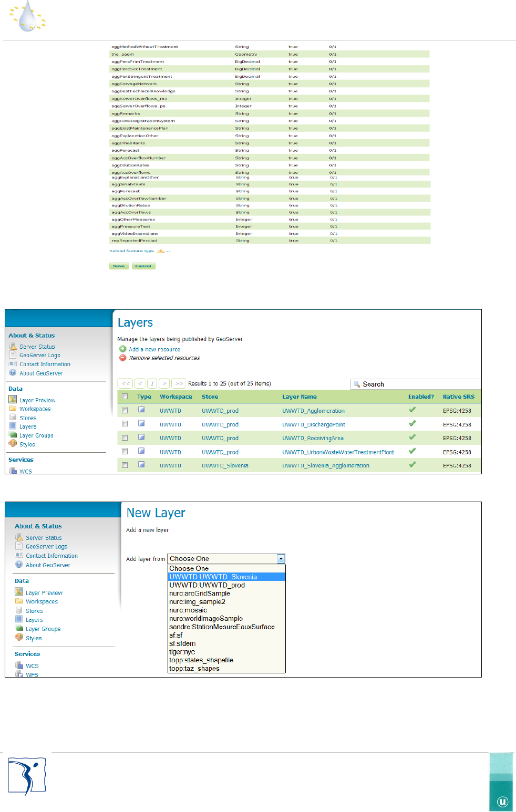Click Stores icon in Layers page sidebar

(13, 417)
